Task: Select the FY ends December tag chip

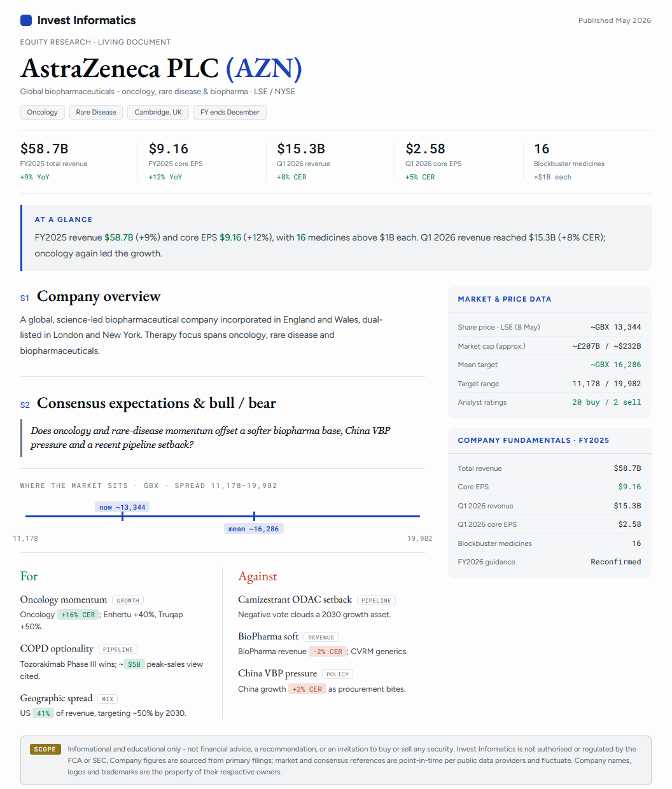Action: click(x=230, y=112)
